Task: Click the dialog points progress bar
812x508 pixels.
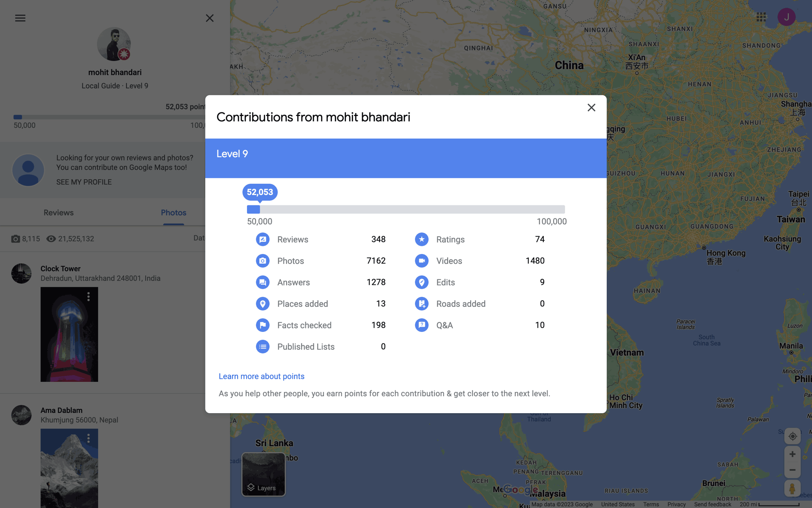Action: [406, 210]
